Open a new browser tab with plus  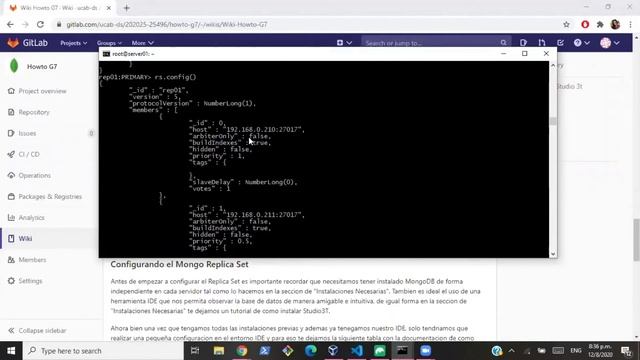127,8
